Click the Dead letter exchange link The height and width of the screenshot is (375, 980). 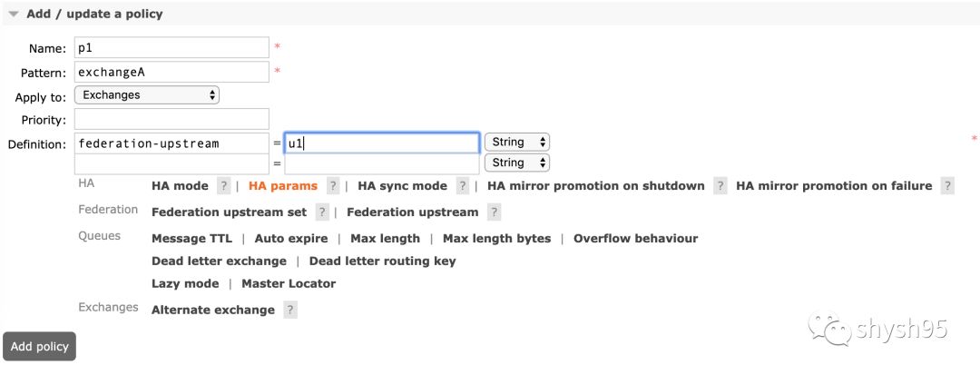[x=219, y=262]
